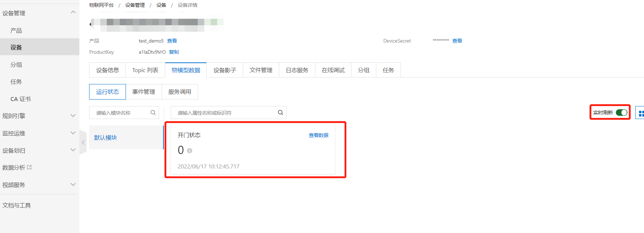Viewport: 644px width, 233px height.
Task: Open 查看数据 for 开门状态
Action: (319, 135)
